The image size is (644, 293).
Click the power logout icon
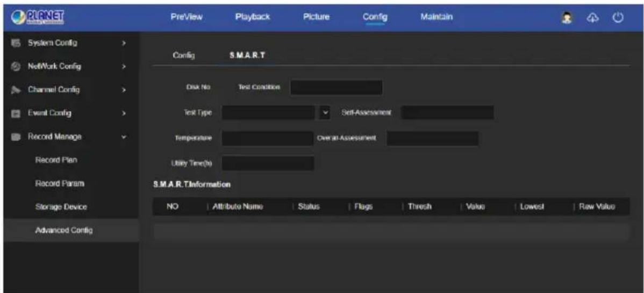pyautogui.click(x=618, y=18)
